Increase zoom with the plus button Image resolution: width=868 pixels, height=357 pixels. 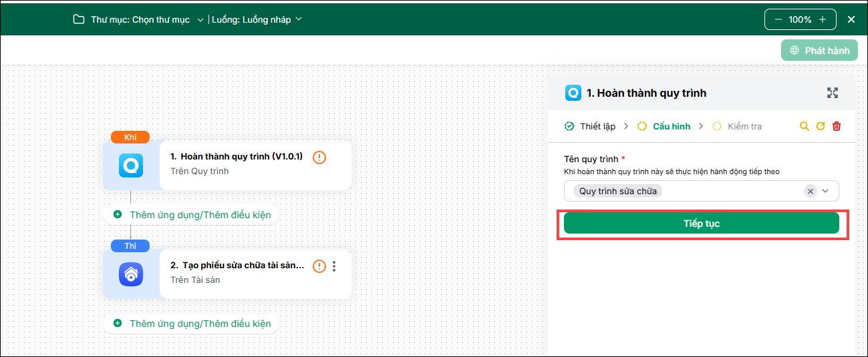coord(823,19)
